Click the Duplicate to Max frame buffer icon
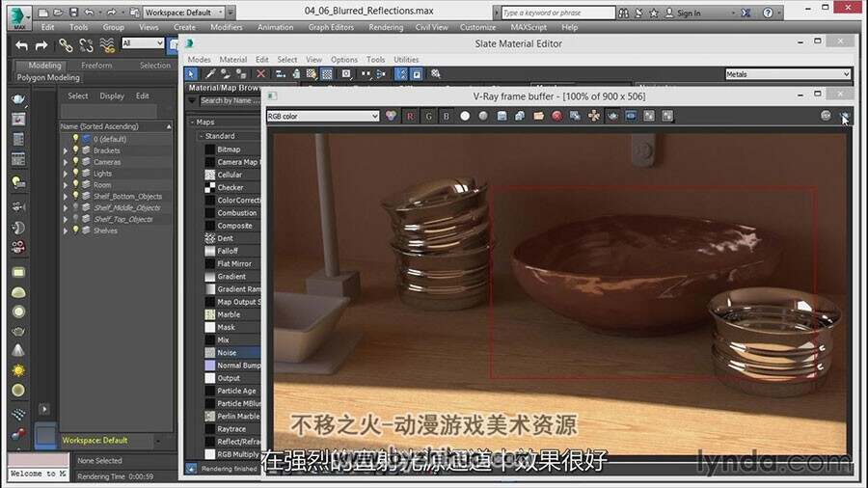 point(575,116)
